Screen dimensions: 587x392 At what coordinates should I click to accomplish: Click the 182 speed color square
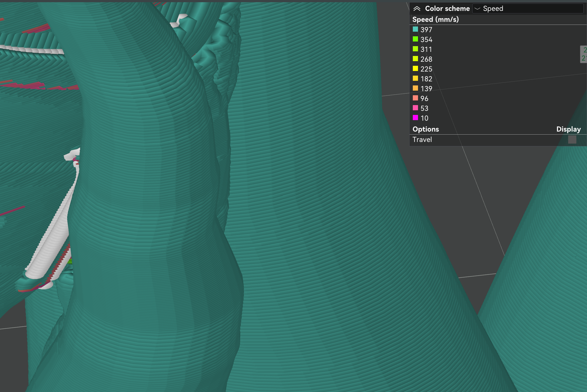point(415,78)
